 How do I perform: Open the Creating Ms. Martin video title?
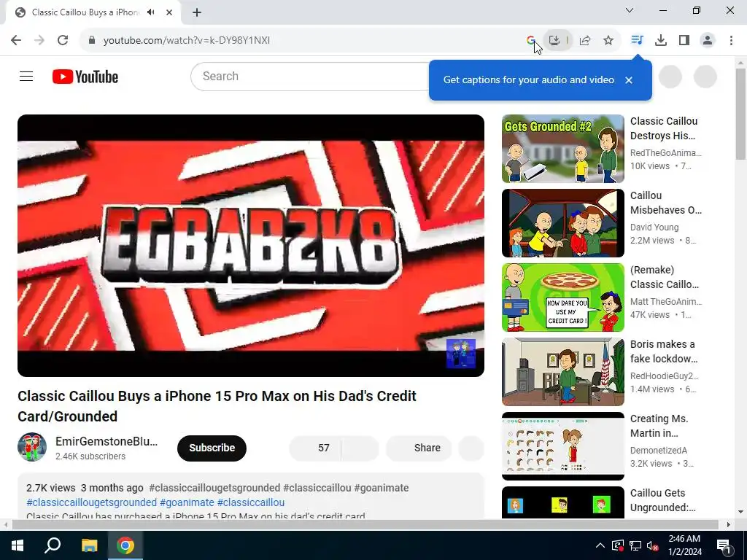tap(659, 426)
